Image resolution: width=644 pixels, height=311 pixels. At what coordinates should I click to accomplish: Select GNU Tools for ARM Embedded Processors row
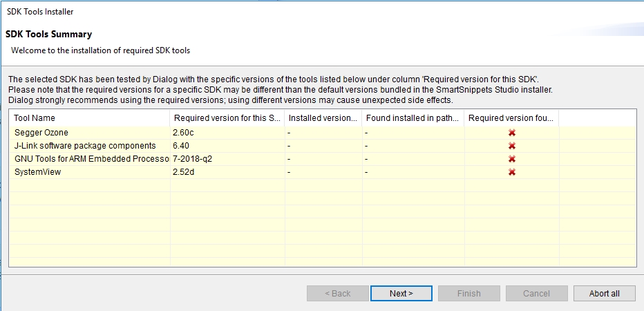tap(322, 159)
